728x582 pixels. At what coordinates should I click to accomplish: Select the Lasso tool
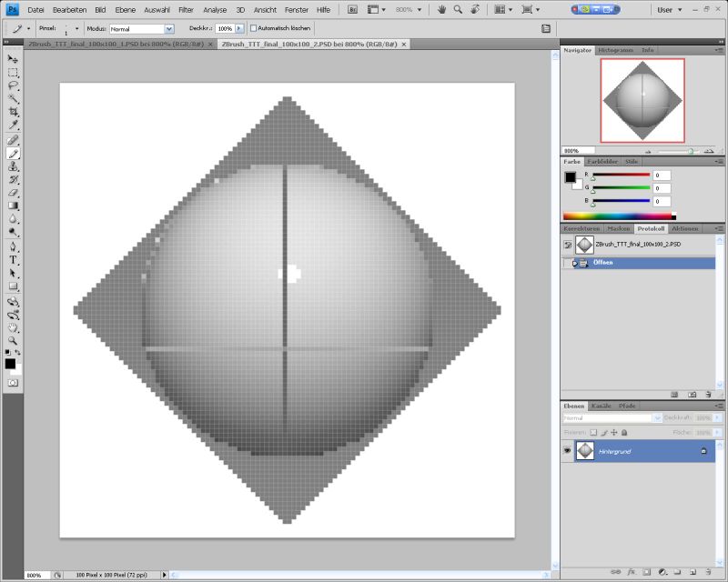pos(13,85)
